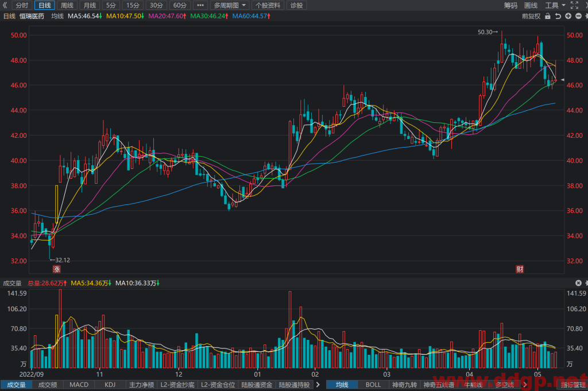This screenshot has width=588, height=391.
Task: Expand the 工具 dropdown arrow
Action: (x=563, y=5)
